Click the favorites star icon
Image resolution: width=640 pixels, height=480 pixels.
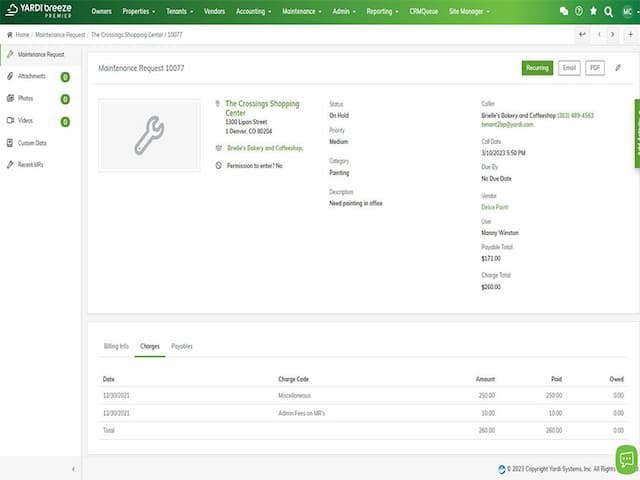pyautogui.click(x=593, y=11)
